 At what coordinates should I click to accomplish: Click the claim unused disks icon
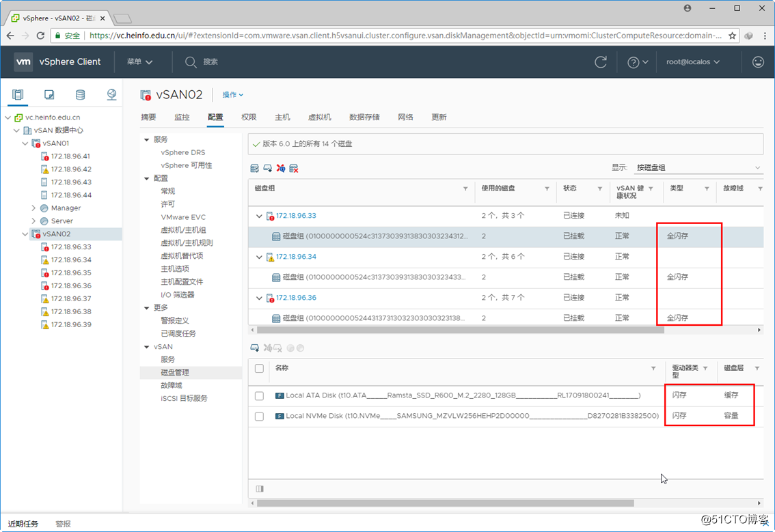[255, 169]
